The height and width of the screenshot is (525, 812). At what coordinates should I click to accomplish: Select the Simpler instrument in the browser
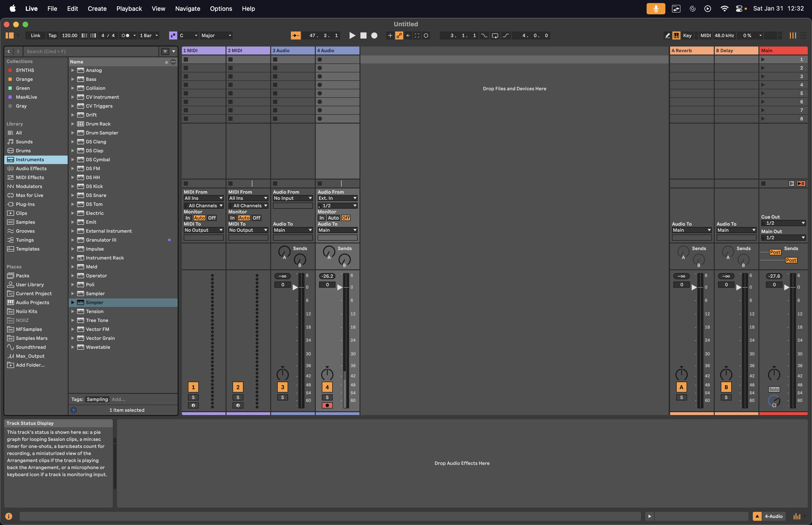(94, 302)
